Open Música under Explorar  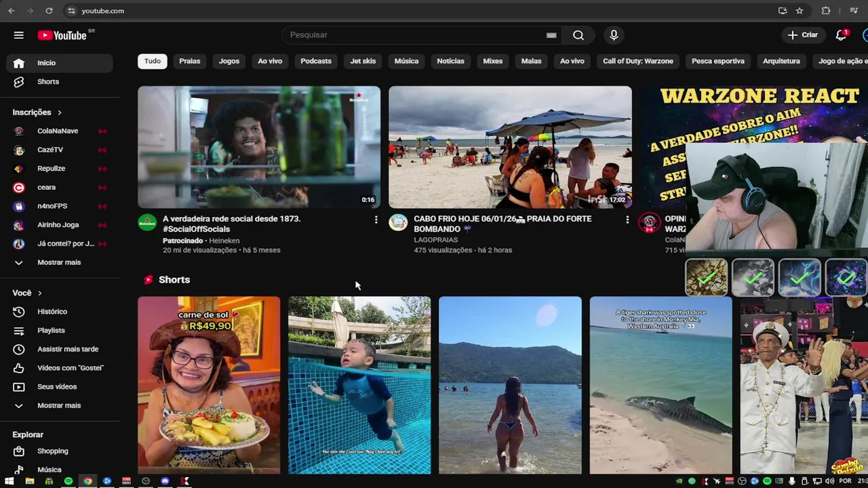tap(60, 470)
